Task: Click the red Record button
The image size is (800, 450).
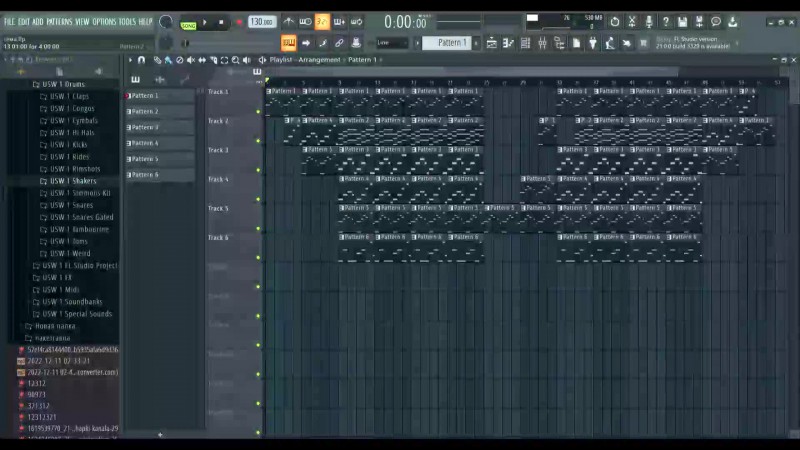Action: pos(239,22)
